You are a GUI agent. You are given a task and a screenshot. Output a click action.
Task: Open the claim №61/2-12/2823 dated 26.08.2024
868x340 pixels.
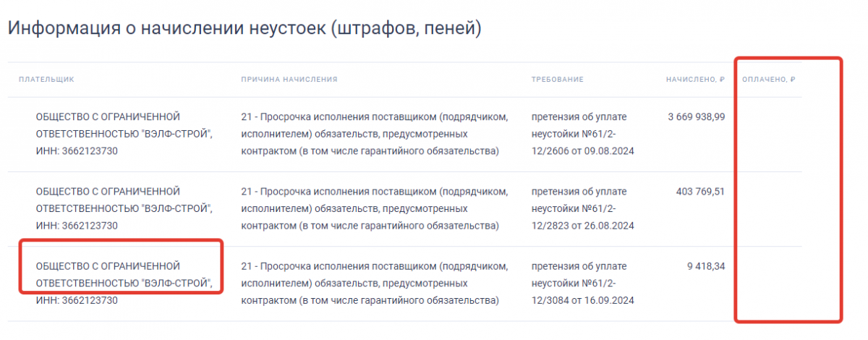coord(582,208)
